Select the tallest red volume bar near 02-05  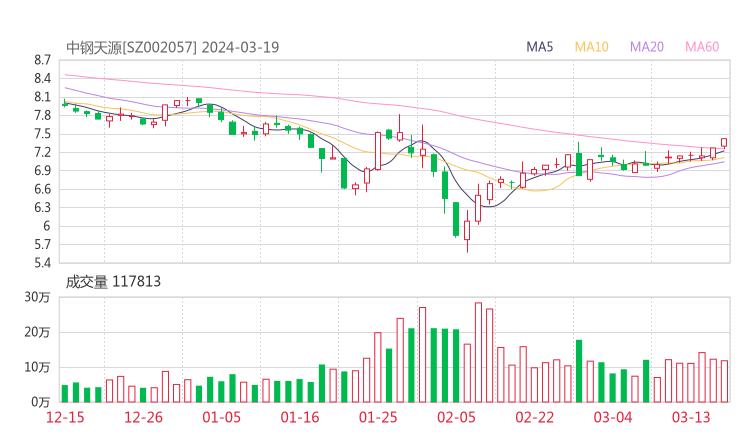(478, 352)
